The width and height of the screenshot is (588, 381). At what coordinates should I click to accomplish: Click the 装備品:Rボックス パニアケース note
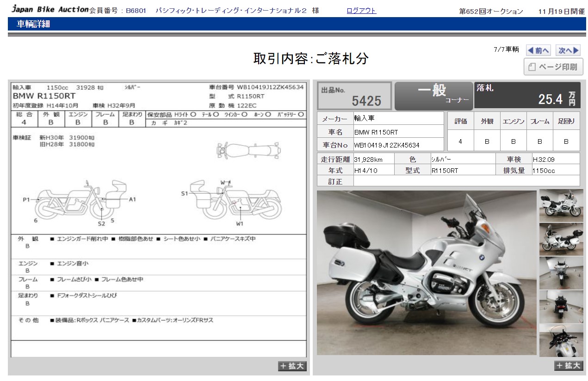point(89,320)
